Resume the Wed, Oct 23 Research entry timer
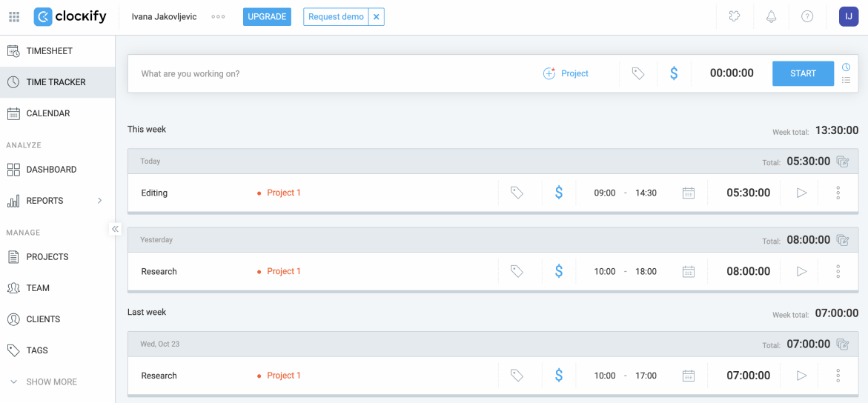868x403 pixels. 801,376
